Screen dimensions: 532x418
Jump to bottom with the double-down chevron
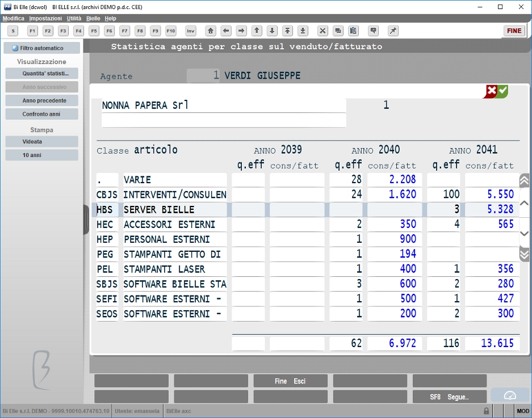point(524,254)
